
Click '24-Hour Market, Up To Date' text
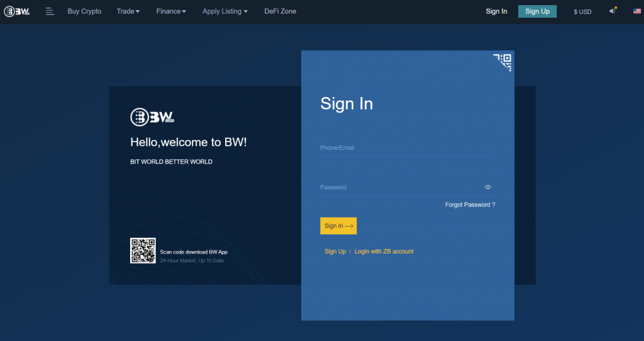[192, 260]
